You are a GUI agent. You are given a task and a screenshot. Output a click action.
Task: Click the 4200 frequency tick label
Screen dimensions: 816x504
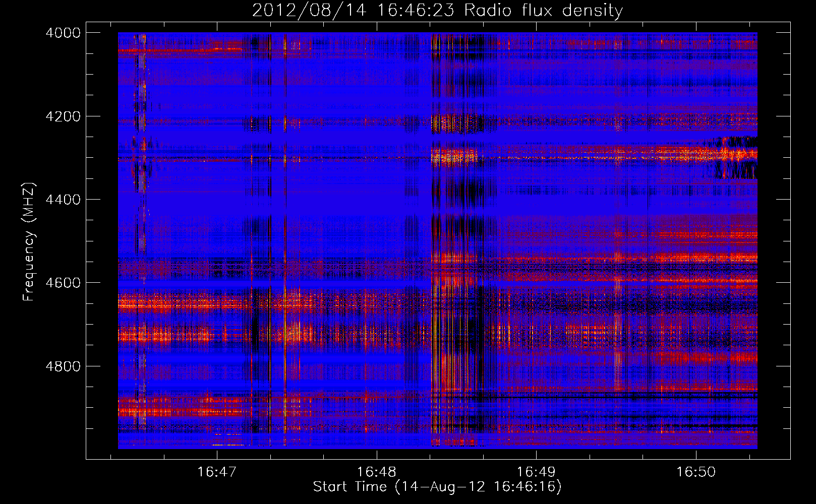(63, 116)
